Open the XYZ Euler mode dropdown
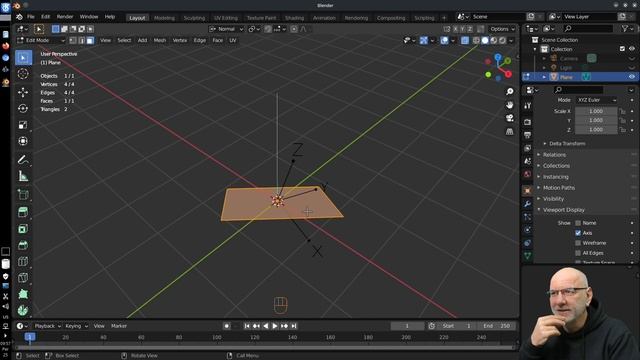The width and height of the screenshot is (640, 360). (596, 100)
